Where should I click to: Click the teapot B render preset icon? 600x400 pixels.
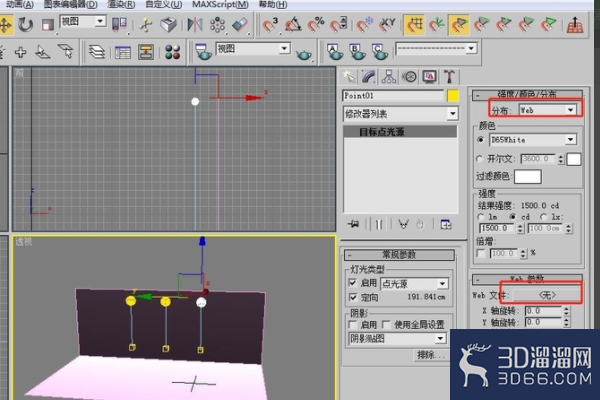click(x=357, y=52)
